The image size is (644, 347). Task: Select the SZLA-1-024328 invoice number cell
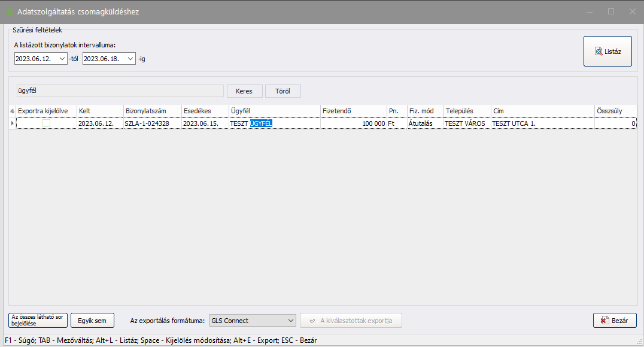[x=151, y=123]
